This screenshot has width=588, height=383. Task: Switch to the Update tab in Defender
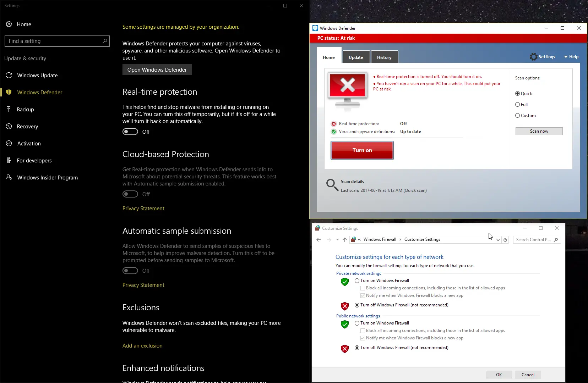click(x=356, y=57)
